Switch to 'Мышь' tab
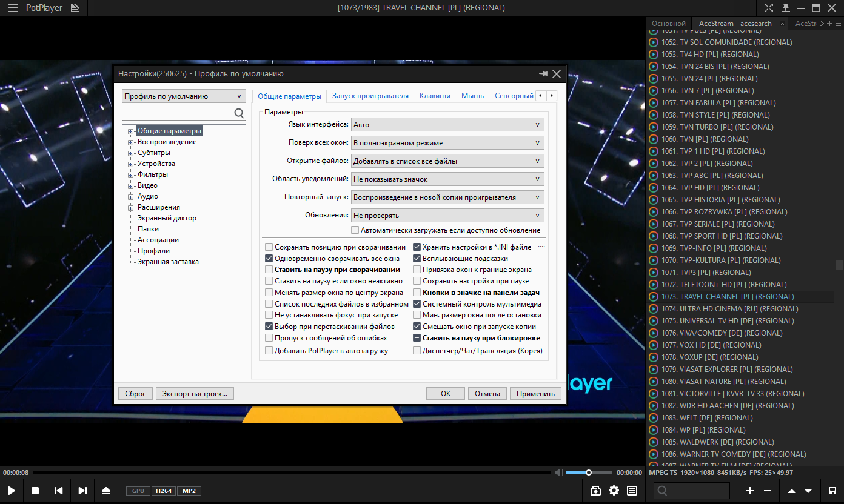The width and height of the screenshot is (844, 504). pyautogui.click(x=472, y=96)
